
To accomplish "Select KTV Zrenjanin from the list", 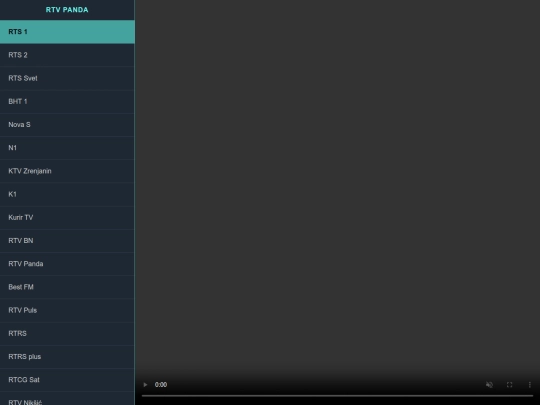I will coord(67,171).
